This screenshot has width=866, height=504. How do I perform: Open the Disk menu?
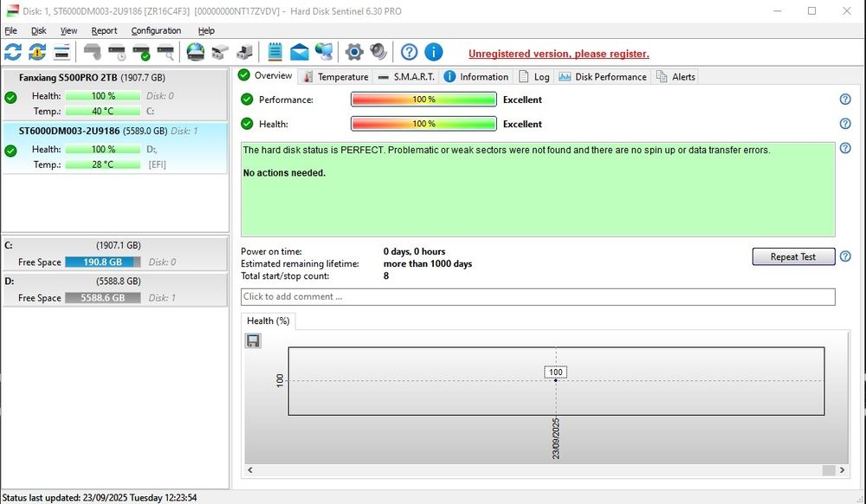[39, 31]
